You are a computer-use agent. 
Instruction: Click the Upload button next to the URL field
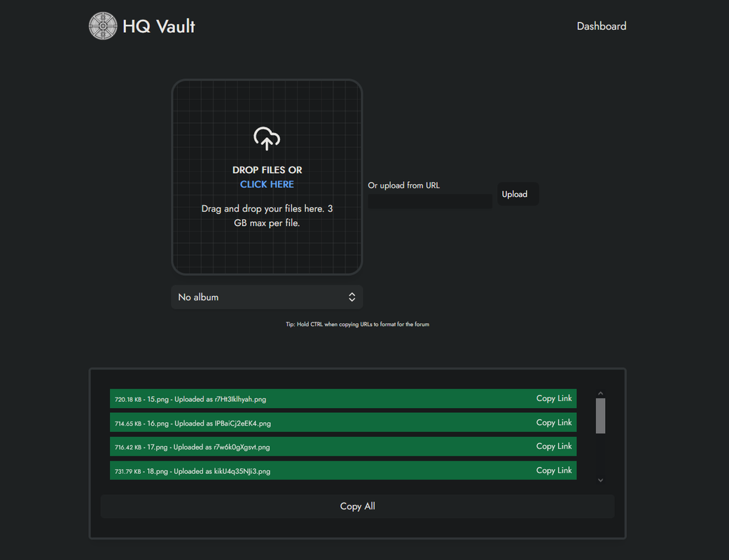518,195
